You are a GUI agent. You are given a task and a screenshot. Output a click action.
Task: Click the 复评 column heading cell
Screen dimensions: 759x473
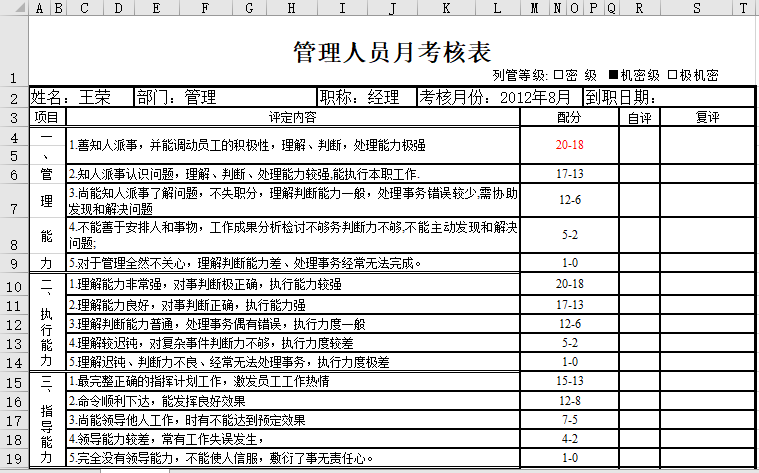(x=705, y=117)
